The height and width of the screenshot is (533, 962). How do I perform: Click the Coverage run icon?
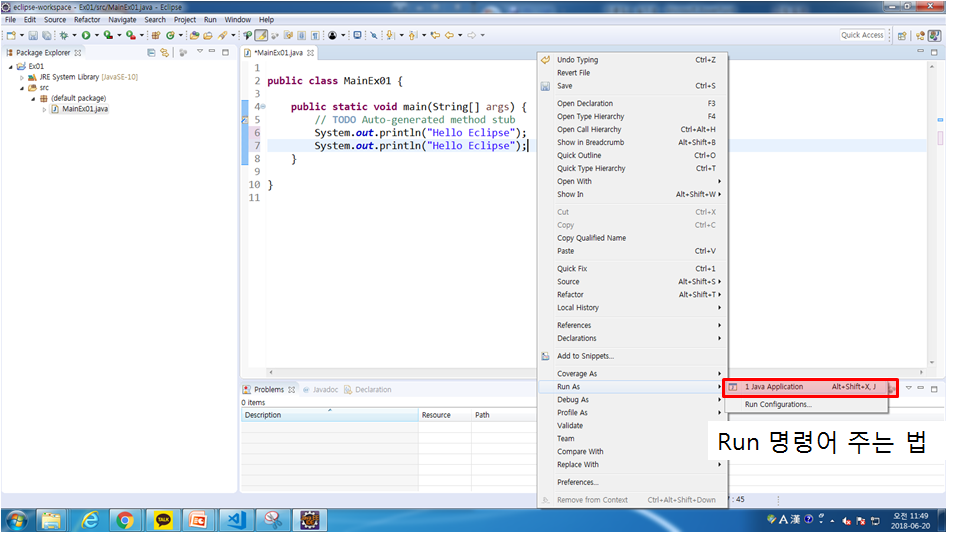point(108,36)
